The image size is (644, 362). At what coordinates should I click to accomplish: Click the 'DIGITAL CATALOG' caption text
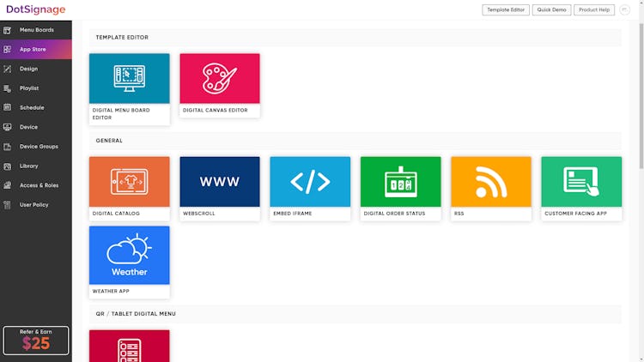coord(116,214)
